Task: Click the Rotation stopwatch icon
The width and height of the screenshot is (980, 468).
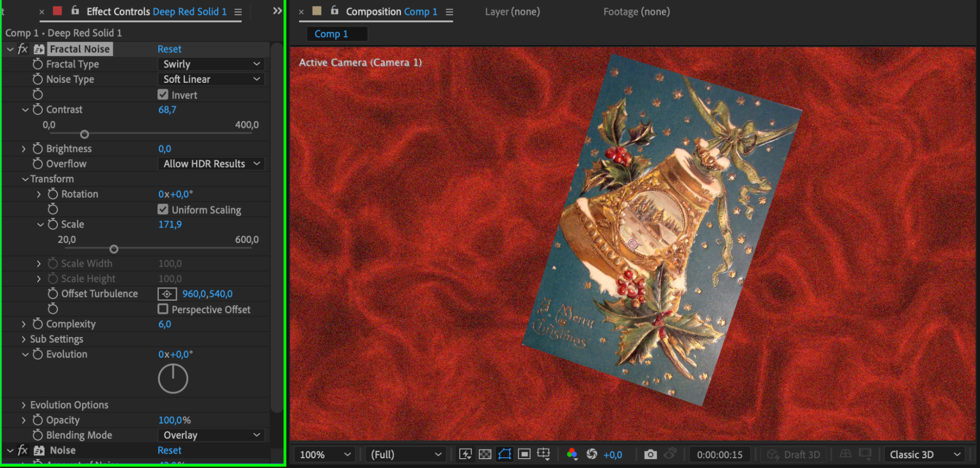Action: point(53,194)
